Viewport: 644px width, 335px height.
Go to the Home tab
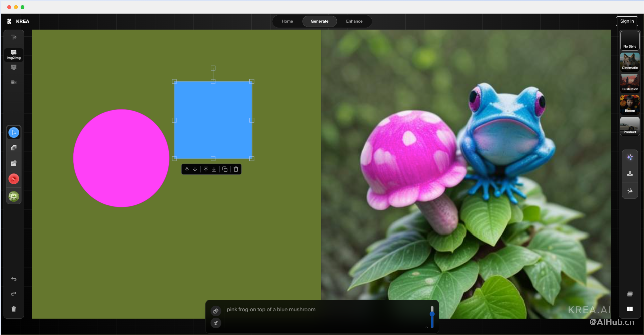pyautogui.click(x=287, y=21)
